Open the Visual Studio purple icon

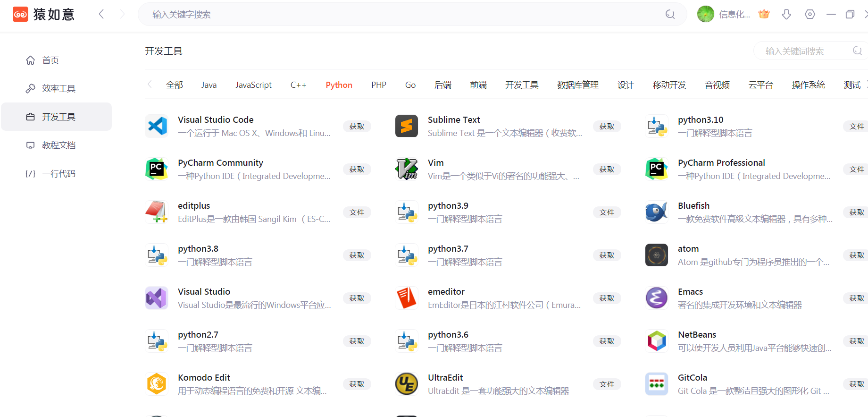pos(157,298)
